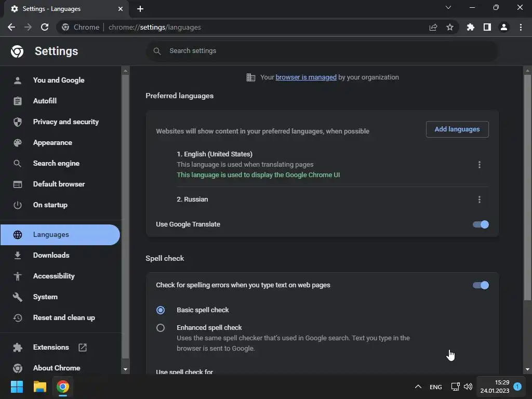Image resolution: width=532 pixels, height=399 pixels.
Task: Open the tab search chevron
Action: (x=448, y=7)
